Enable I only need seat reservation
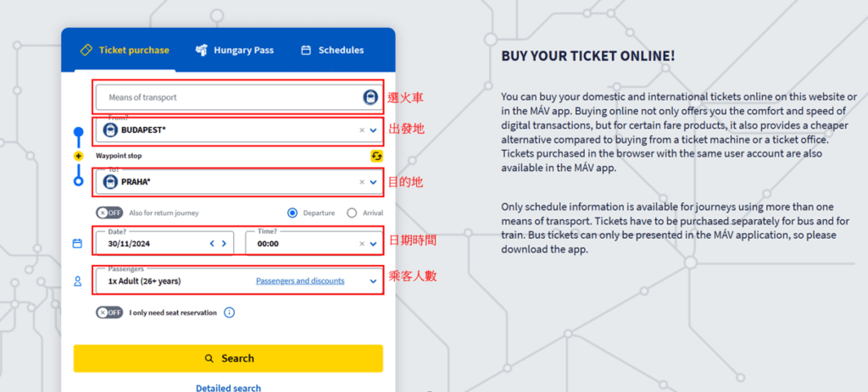Image resolution: width=868 pixels, height=392 pixels. [x=108, y=312]
